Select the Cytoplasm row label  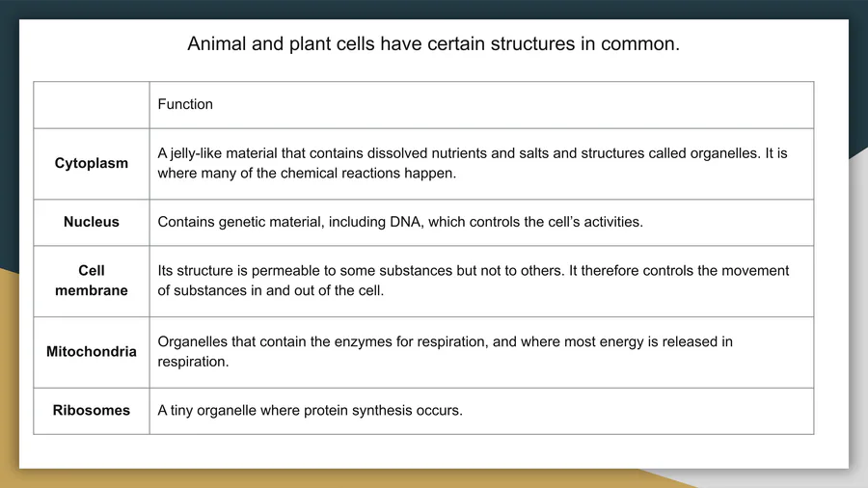pos(92,163)
